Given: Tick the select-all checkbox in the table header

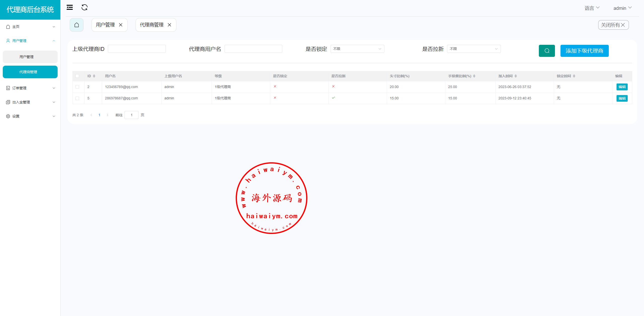Looking at the screenshot, I should [x=77, y=76].
